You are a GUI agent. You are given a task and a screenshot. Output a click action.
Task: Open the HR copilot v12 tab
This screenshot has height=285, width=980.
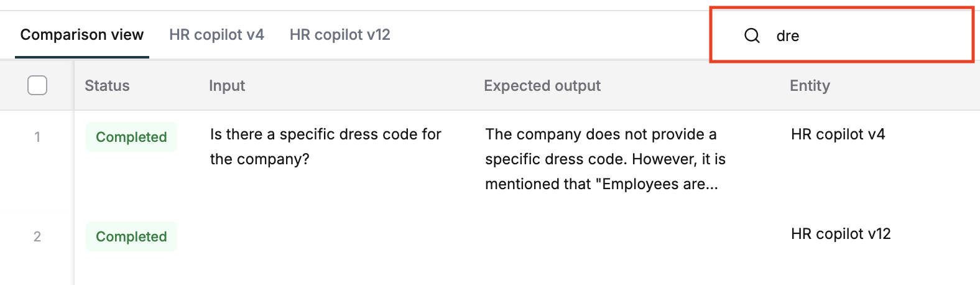340,35
